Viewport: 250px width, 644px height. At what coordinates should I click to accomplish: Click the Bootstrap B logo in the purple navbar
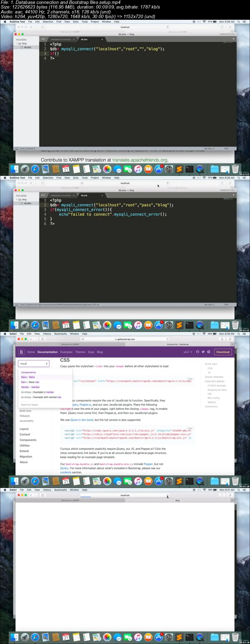(x=21, y=352)
